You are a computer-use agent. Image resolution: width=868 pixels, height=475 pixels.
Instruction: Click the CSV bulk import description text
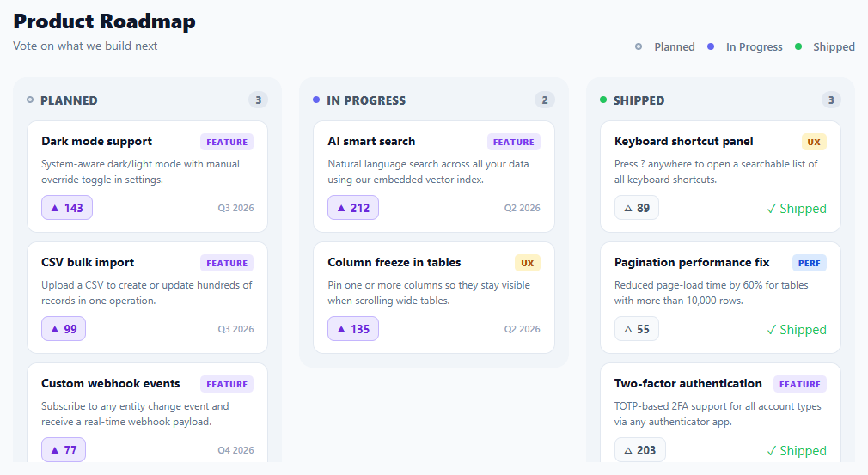[x=147, y=293]
